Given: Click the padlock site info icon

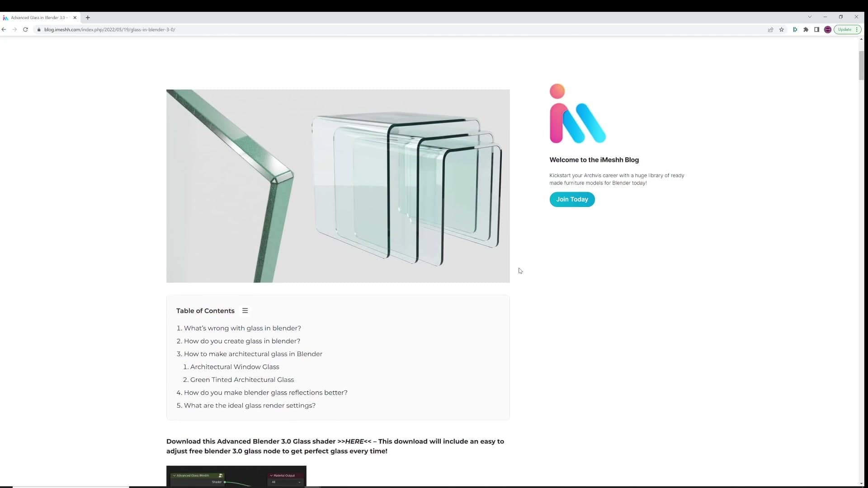Looking at the screenshot, I should pyautogui.click(x=39, y=29).
